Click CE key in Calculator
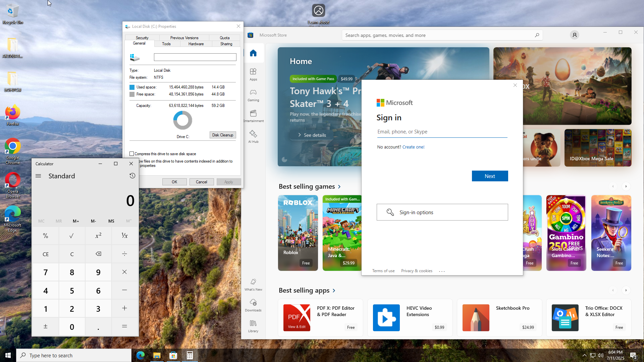Image resolution: width=644 pixels, height=362 pixels. 46,254
